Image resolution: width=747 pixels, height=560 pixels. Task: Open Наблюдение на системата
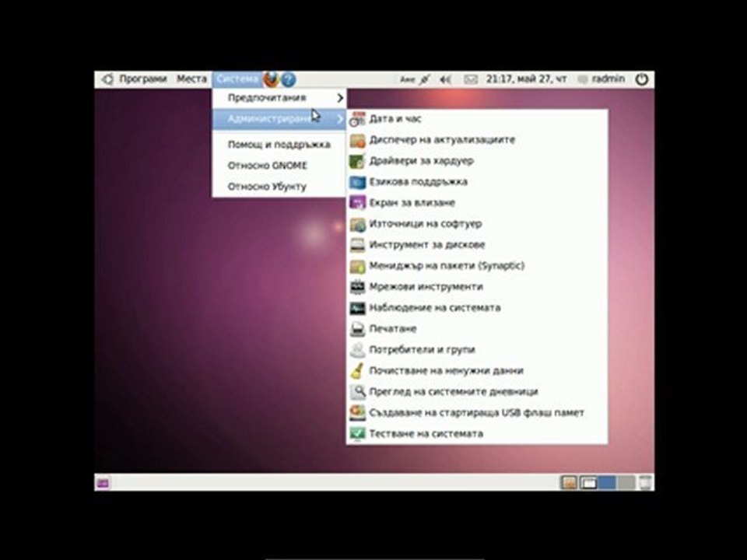tap(477, 308)
